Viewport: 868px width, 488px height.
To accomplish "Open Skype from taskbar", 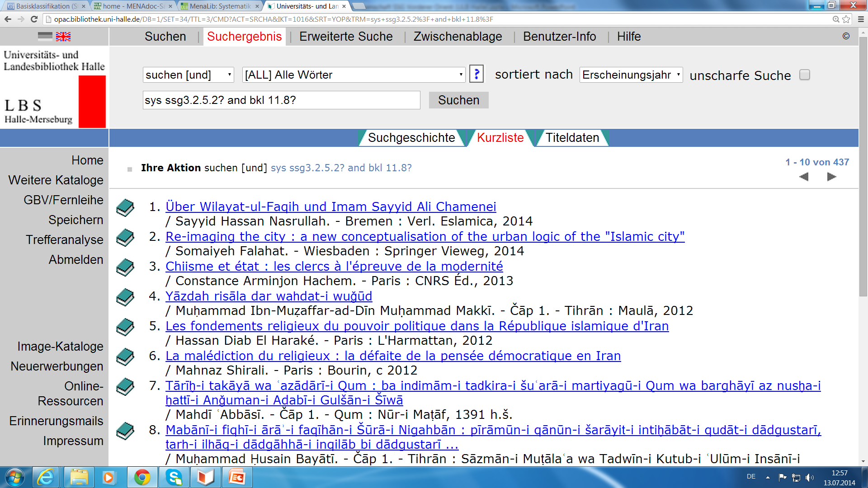I will [174, 478].
